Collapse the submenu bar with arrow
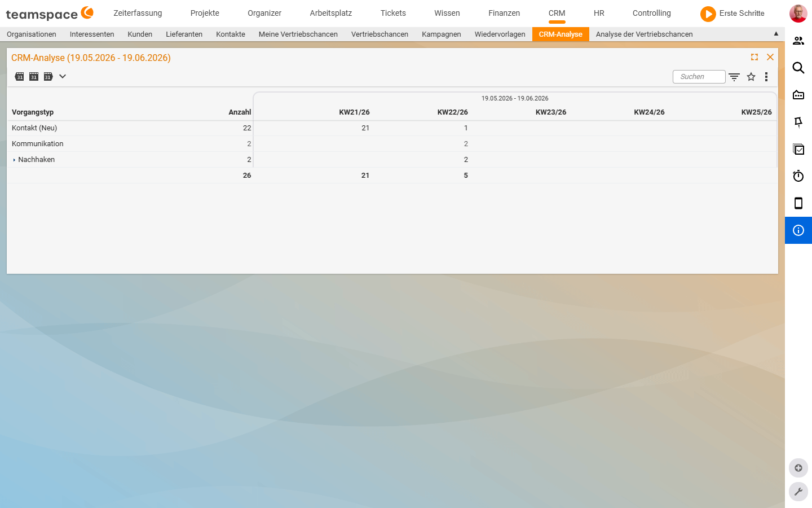 pos(776,34)
